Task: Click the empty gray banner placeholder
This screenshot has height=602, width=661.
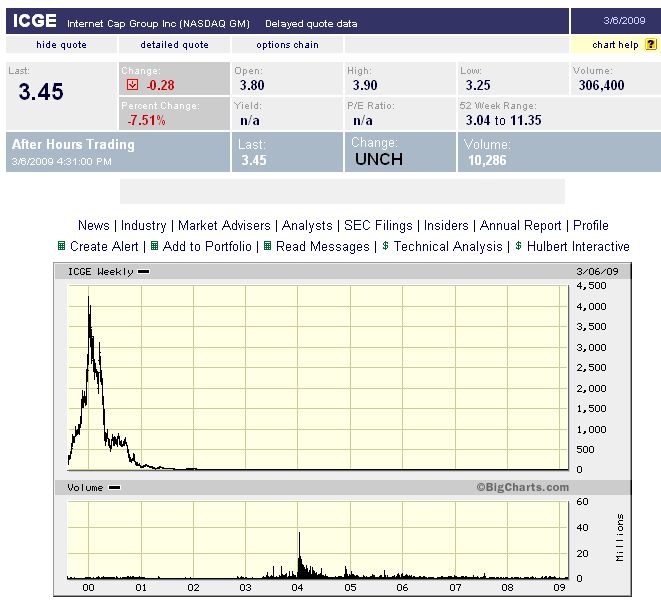Action: coord(342,191)
